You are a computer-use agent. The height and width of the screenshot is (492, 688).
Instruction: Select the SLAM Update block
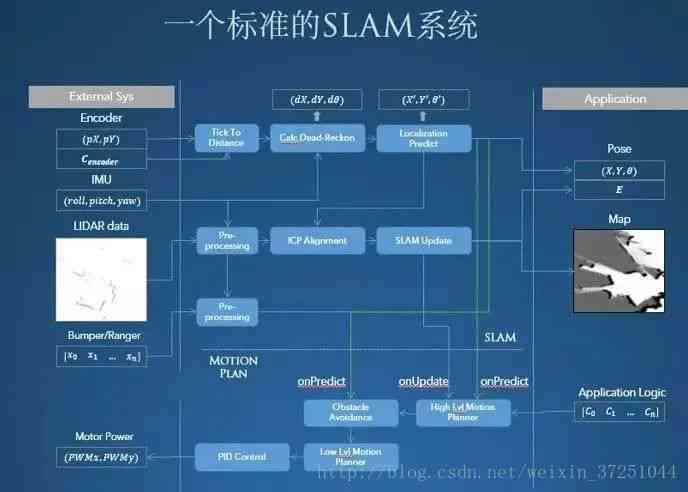pyautogui.click(x=424, y=241)
